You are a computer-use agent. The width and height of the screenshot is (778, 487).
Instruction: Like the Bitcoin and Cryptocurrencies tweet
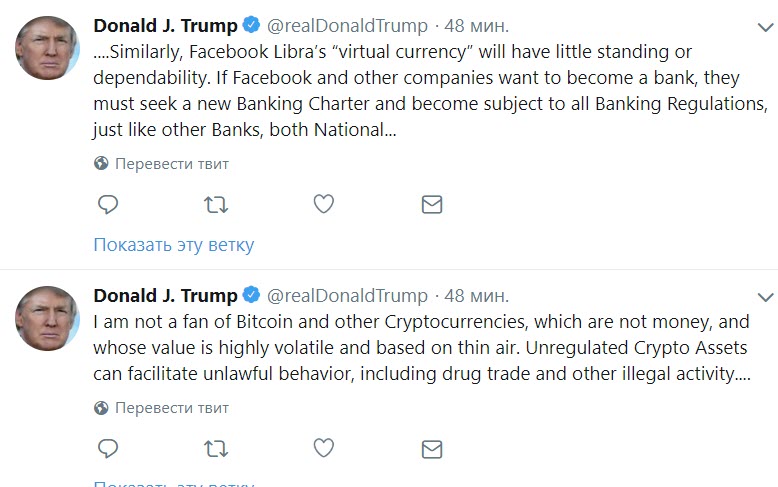(x=323, y=448)
